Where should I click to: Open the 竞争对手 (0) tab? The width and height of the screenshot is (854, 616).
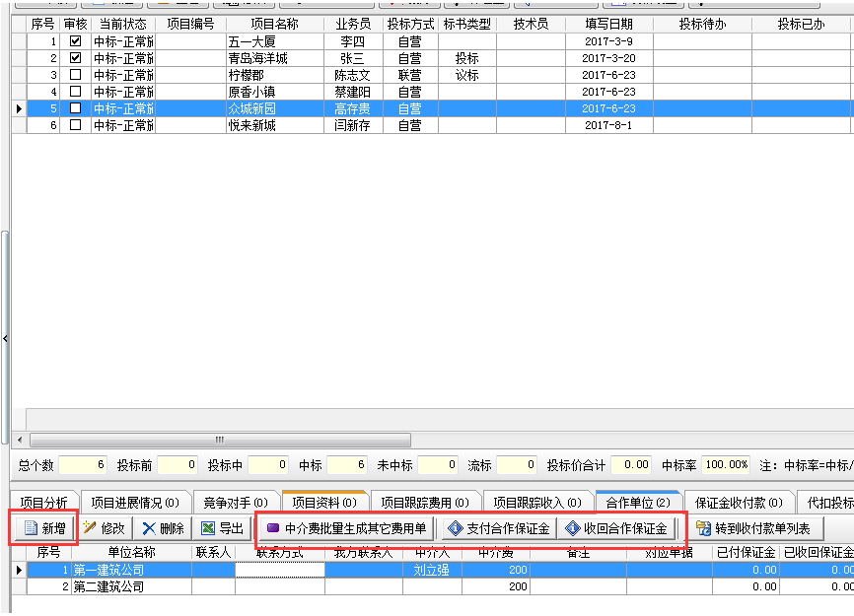click(x=236, y=503)
